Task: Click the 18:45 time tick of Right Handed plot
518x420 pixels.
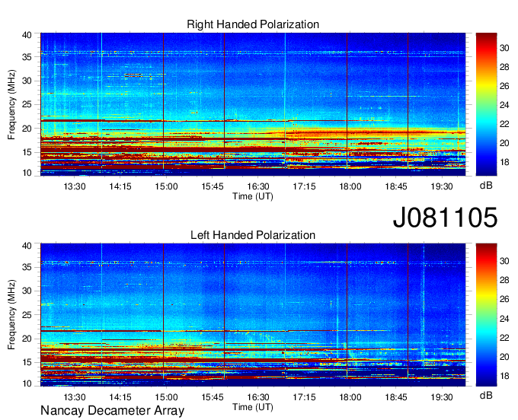Action: pos(396,186)
